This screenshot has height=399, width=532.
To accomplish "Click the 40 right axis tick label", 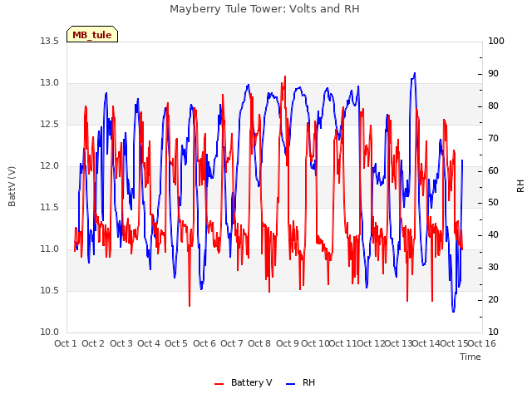I will (x=493, y=234).
